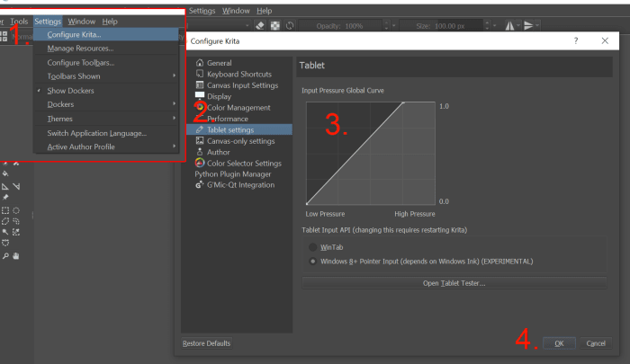The height and width of the screenshot is (364, 630).
Task: Open Window menu in background menu bar
Action: coord(236,11)
